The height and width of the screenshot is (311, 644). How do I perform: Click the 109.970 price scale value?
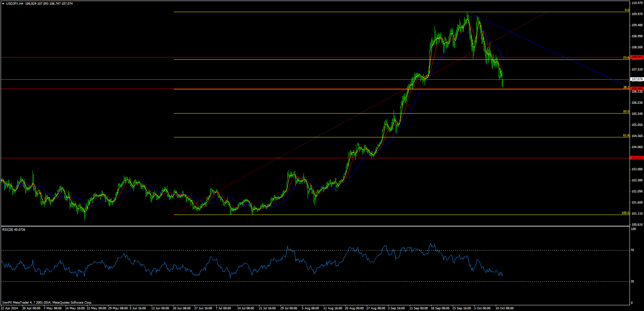pos(637,14)
